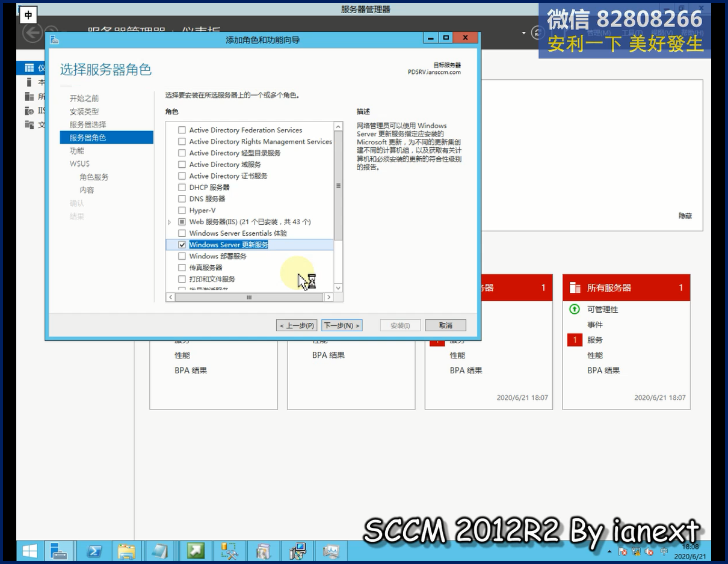Uncheck Windows Server 更新服务
This screenshot has width=728, height=564.
tap(182, 245)
